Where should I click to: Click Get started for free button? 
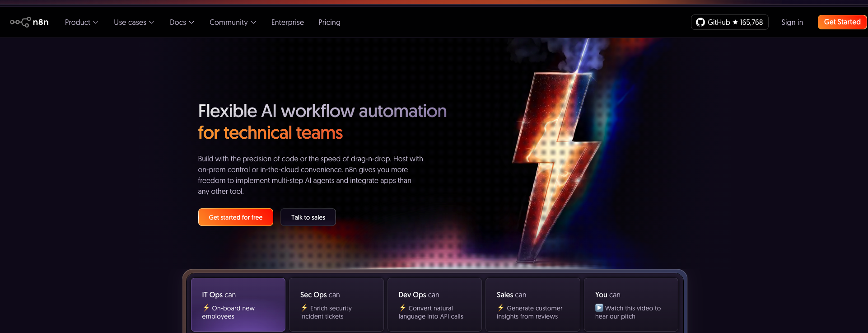tap(236, 217)
